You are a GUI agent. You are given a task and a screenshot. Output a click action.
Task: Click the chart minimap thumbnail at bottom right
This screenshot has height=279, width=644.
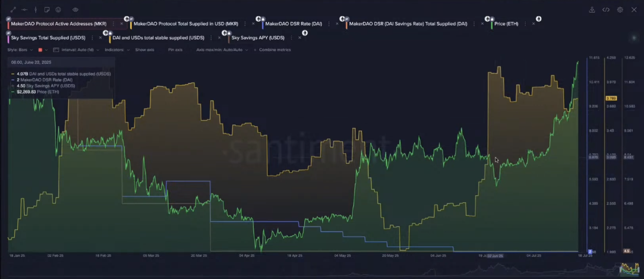click(x=629, y=269)
